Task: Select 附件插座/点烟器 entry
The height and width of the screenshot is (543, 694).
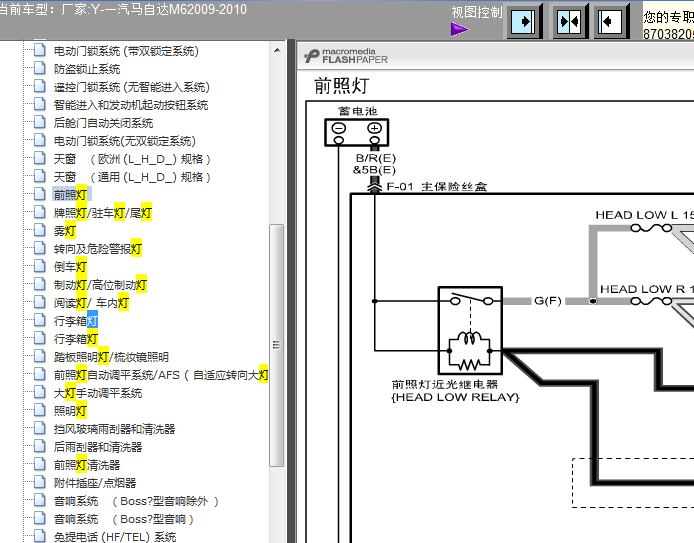Action: (x=95, y=483)
